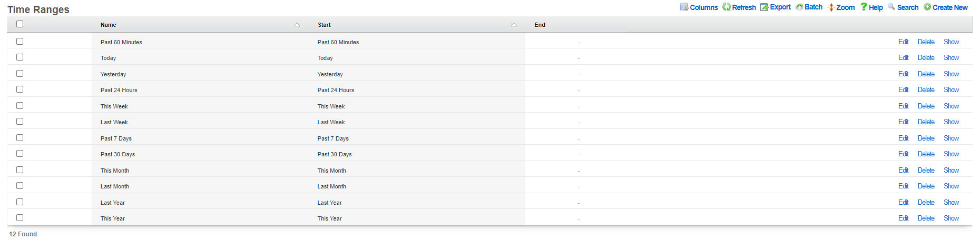980x240 pixels.
Task: Open the Columns chooser icon
Action: 684,7
